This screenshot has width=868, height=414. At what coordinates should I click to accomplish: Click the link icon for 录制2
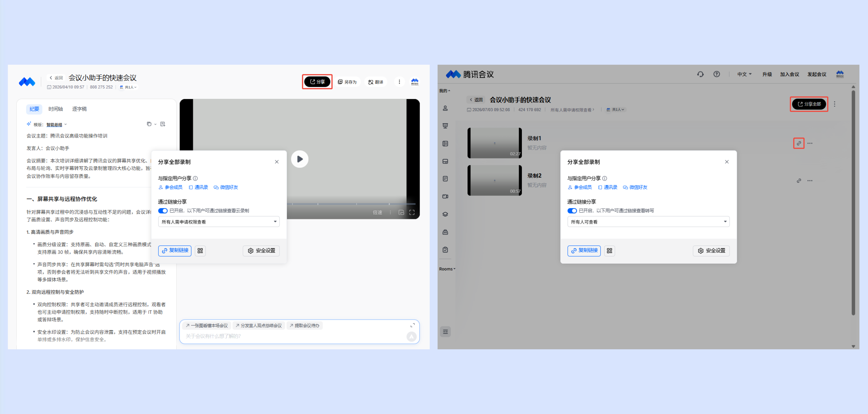[x=799, y=181]
